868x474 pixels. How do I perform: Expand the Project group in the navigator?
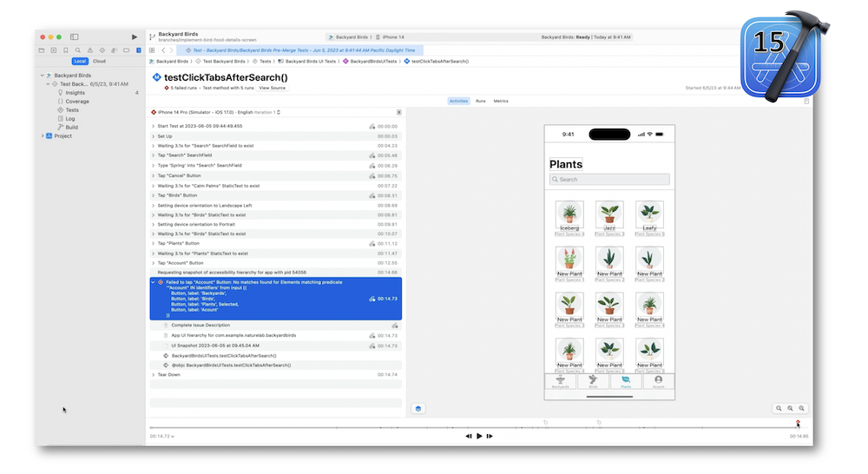[x=43, y=135]
